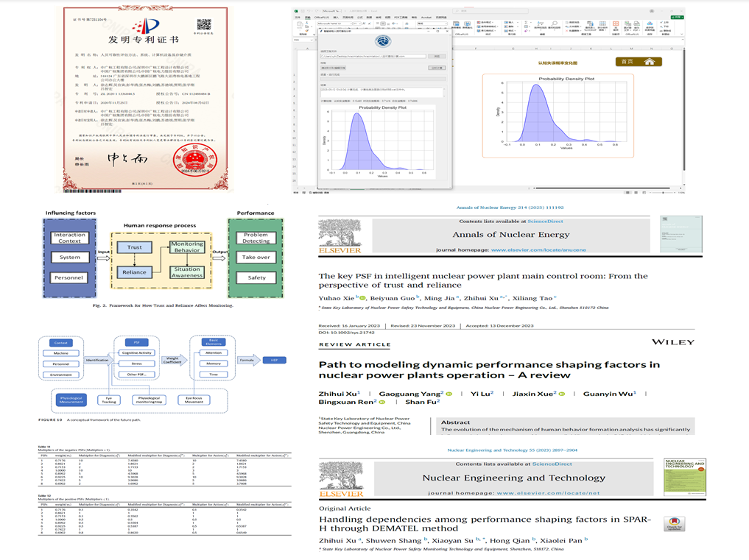Click ORCID icon next to Gaoguang Yang

coord(448,394)
